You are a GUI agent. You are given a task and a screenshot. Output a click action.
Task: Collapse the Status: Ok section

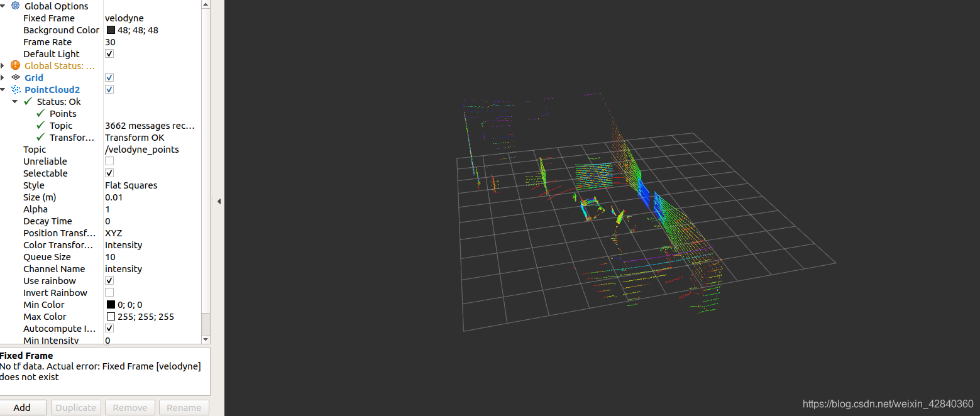14,101
